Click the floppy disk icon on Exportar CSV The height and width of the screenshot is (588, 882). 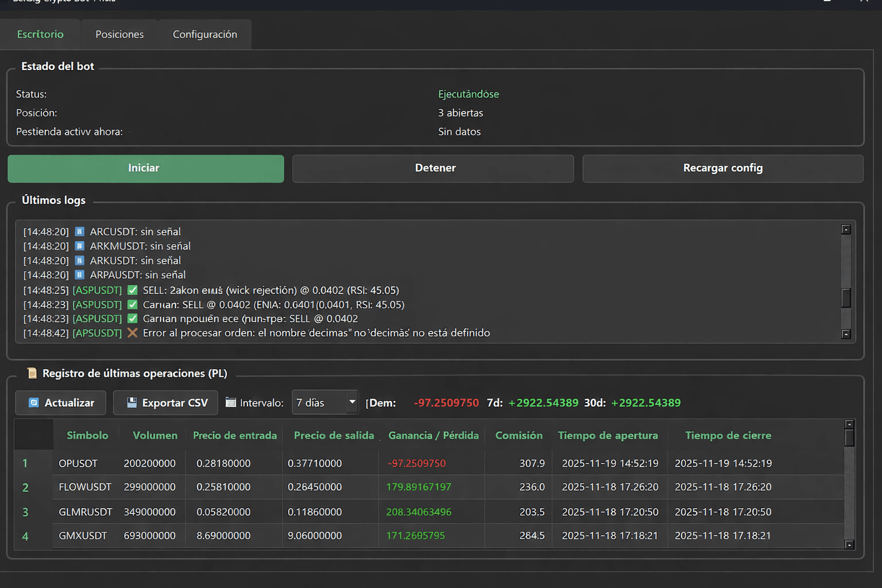pos(132,403)
